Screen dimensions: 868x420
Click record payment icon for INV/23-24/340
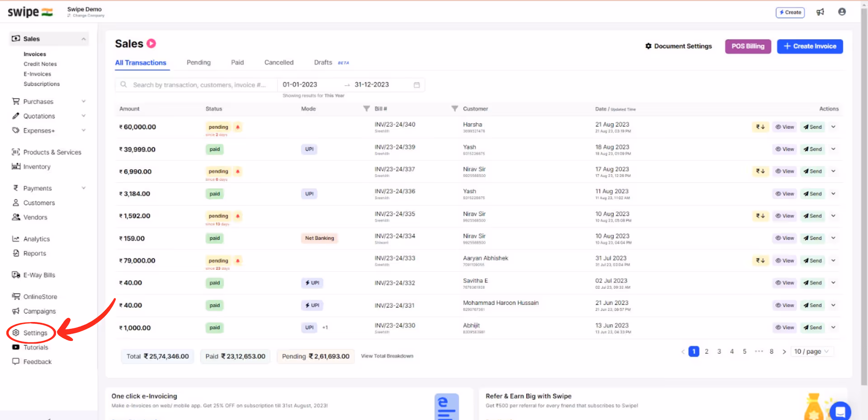coord(760,127)
